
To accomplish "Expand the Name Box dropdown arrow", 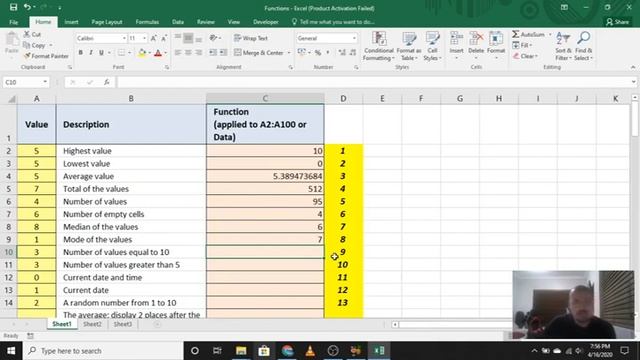I will pos(45,82).
